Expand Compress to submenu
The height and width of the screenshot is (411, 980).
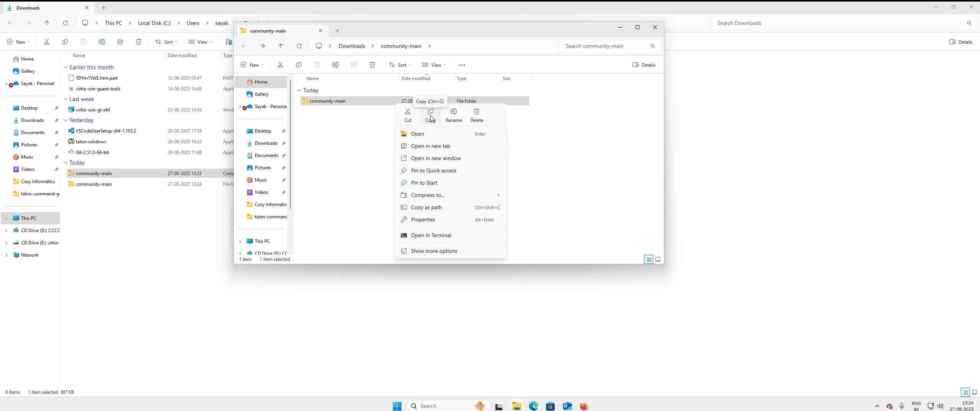point(451,195)
